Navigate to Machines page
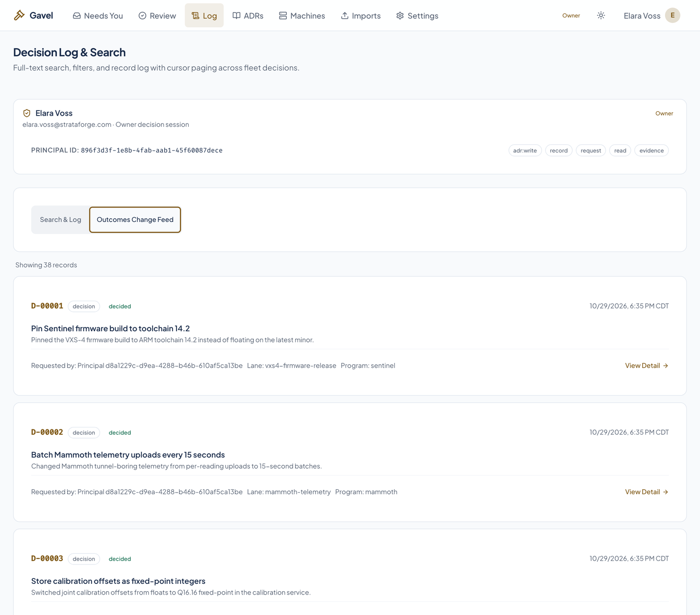The height and width of the screenshot is (615, 700). coord(302,16)
